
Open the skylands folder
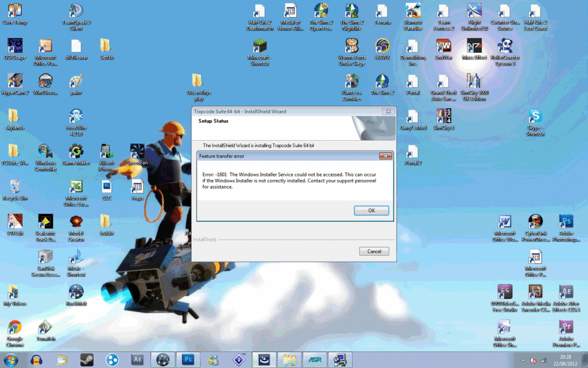(14, 120)
